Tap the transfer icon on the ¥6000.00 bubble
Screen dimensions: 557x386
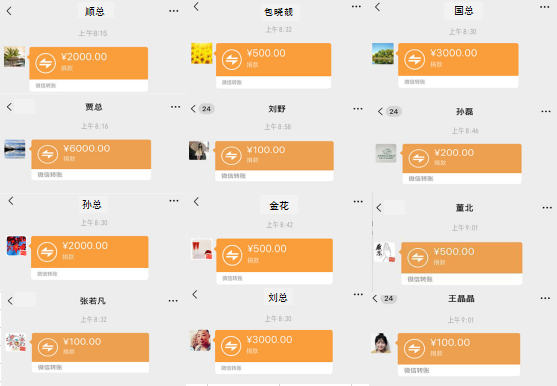point(48,154)
